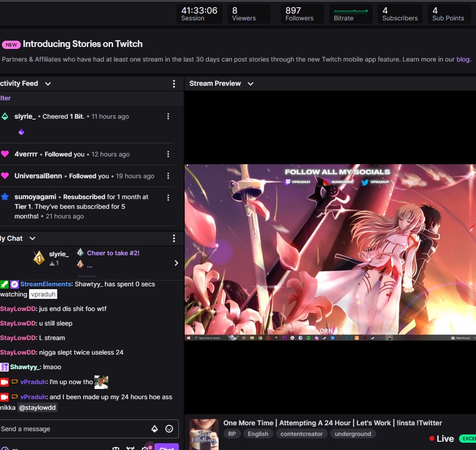Click vPraduh name on "I'm up now tho"
Image resolution: width=476 pixels, height=450 pixels.
(33, 382)
